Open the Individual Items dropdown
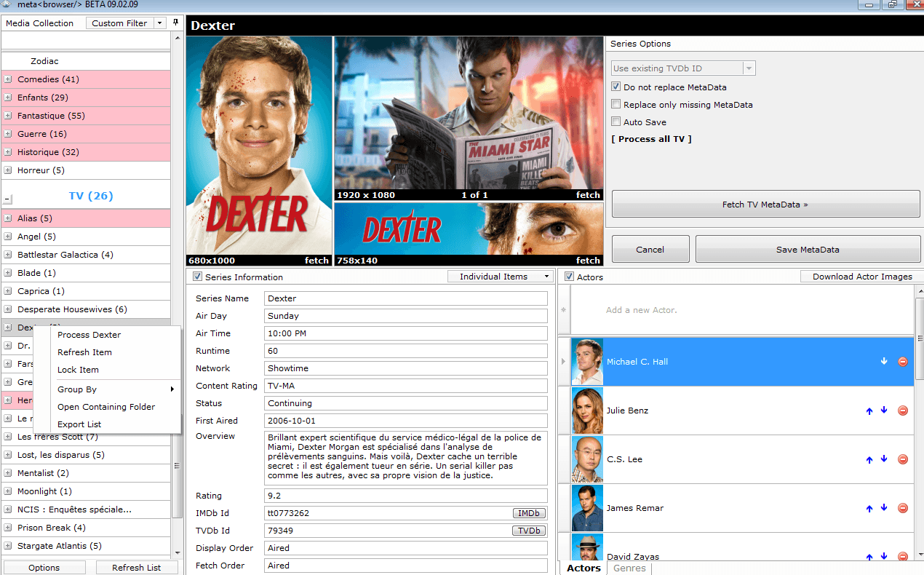Screen dimensions: 924x575 [x=500, y=277]
